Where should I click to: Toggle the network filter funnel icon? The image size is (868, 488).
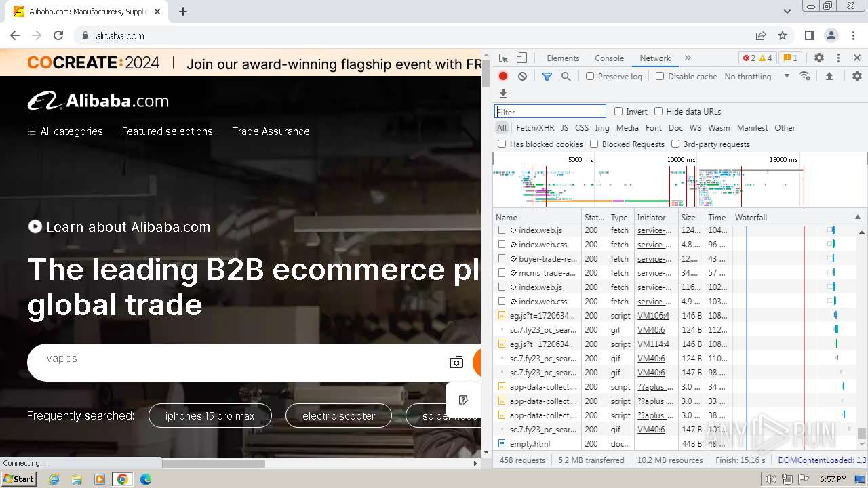[547, 77]
